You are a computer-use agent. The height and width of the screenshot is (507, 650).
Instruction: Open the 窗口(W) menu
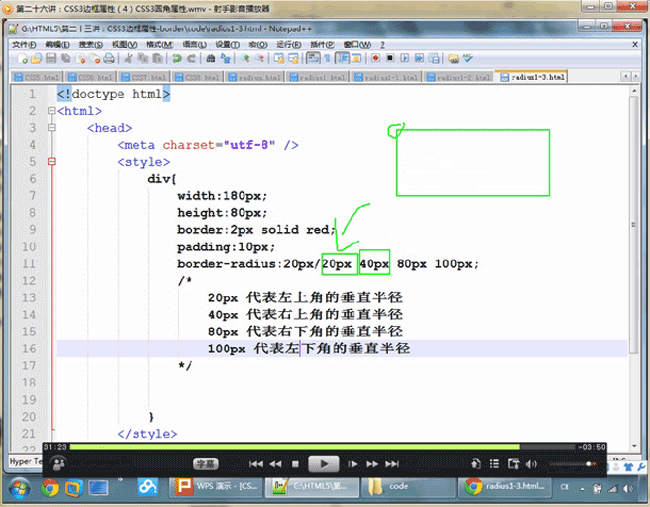coord(357,44)
